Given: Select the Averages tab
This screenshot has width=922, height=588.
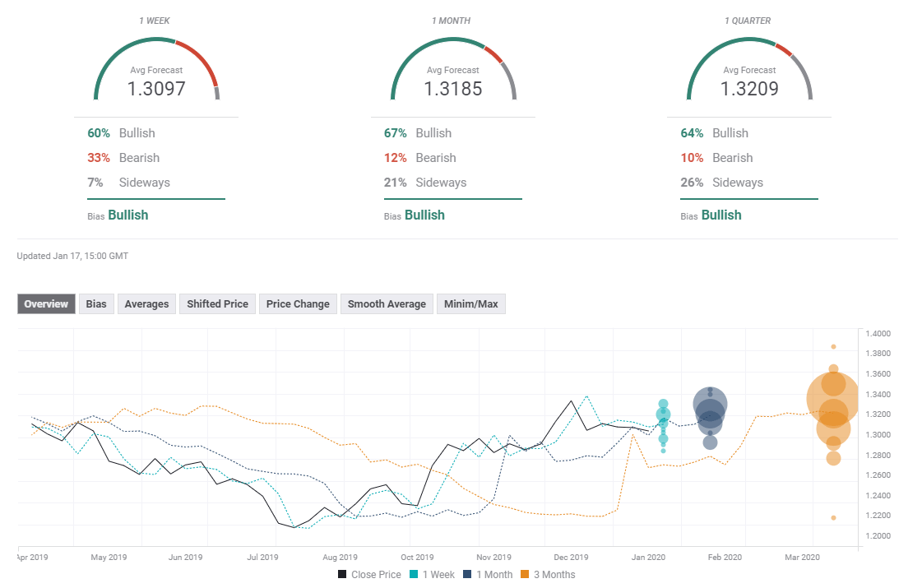Looking at the screenshot, I should point(146,304).
